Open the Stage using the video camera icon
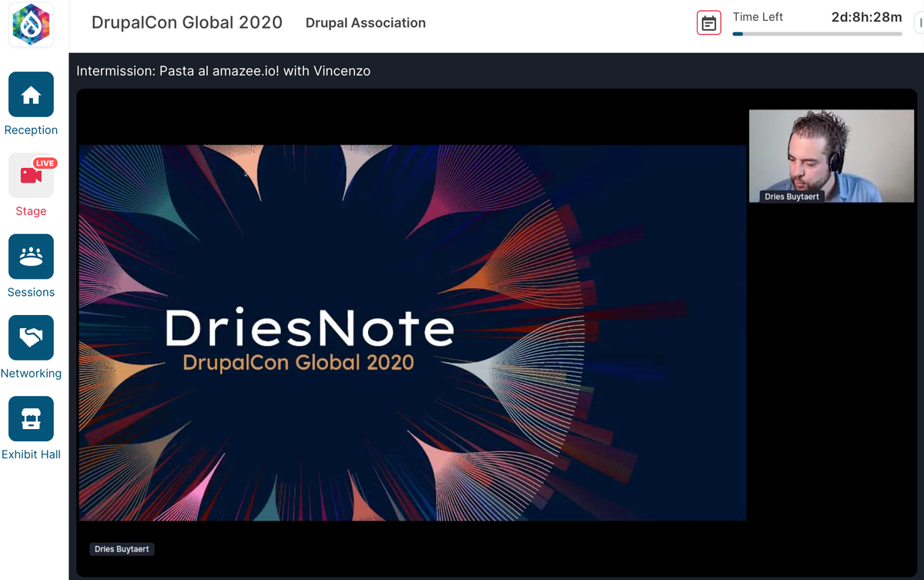Screen dimensions: 924x580 (x=31, y=176)
